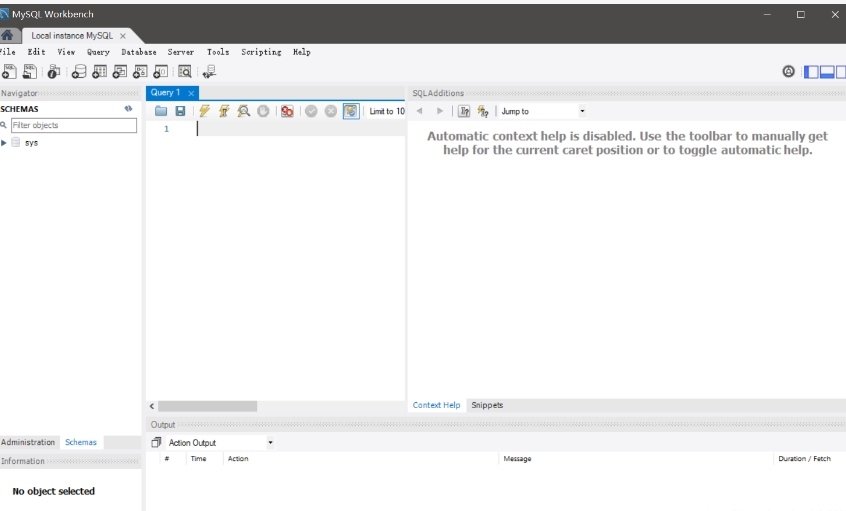Create a new schema icon
Screen dimensions: 846x511
pos(79,71)
